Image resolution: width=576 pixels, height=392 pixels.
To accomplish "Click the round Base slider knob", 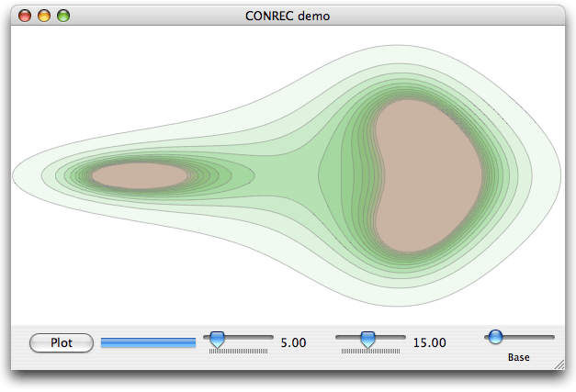I will (x=495, y=337).
